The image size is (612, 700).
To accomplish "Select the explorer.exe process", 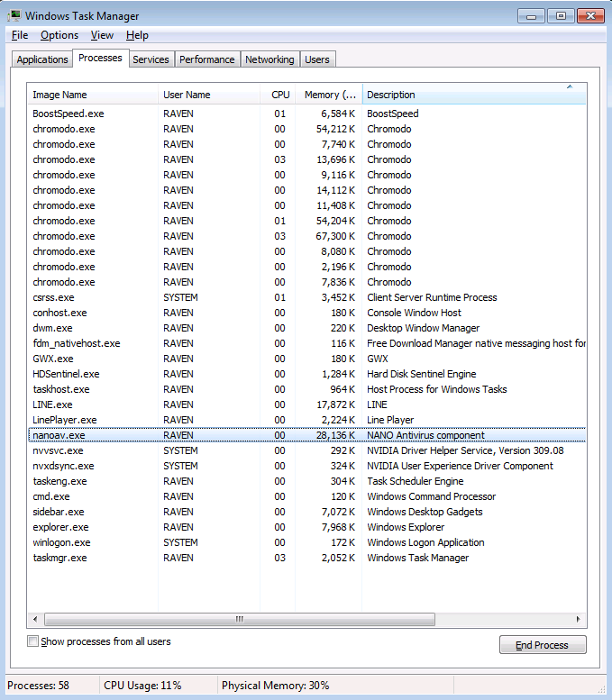I will click(x=60, y=527).
